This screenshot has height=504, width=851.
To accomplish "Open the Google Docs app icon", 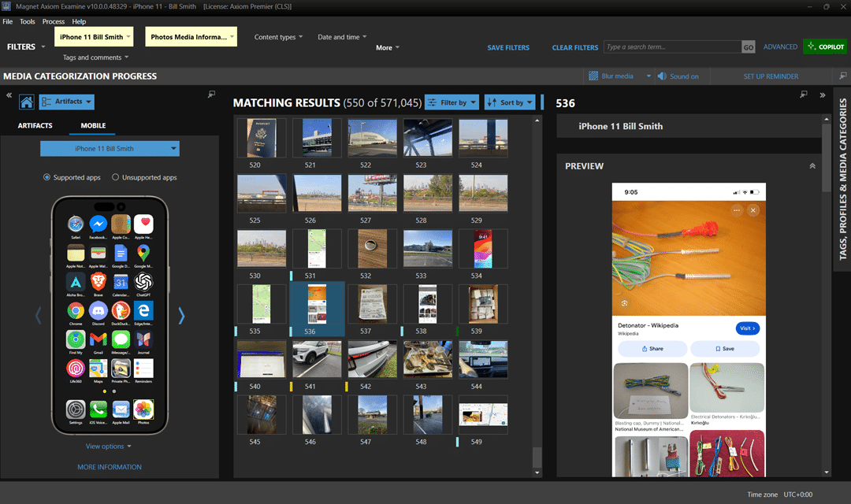I will (121, 253).
